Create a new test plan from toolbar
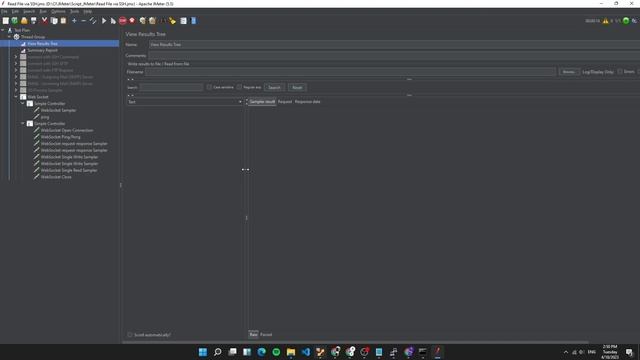This screenshot has height=360, width=640. tap(6, 21)
